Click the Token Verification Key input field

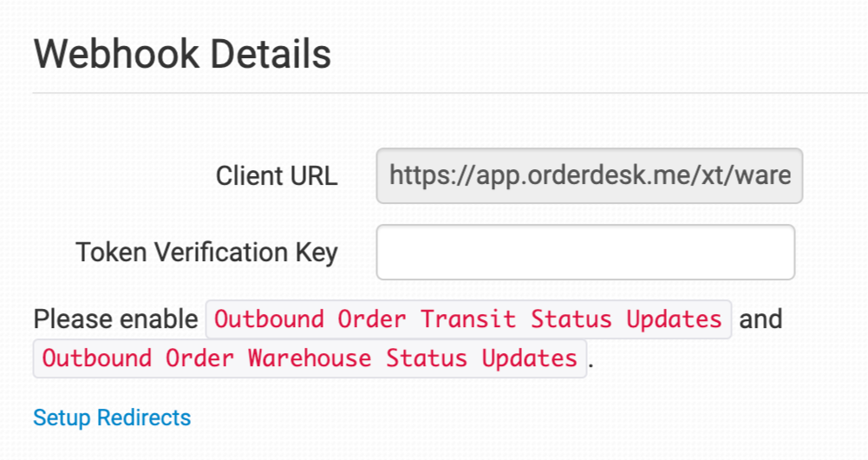pyautogui.click(x=585, y=253)
